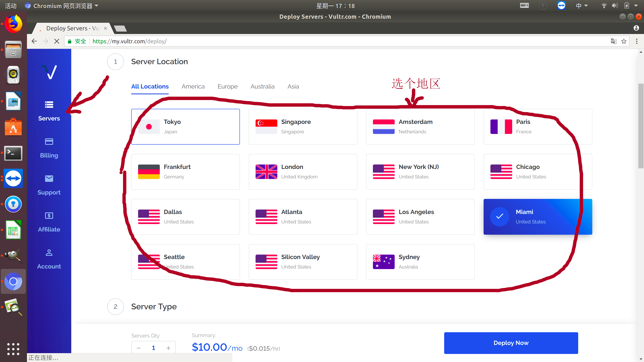
Task: Bookmark this page with star icon
Action: (x=624, y=41)
